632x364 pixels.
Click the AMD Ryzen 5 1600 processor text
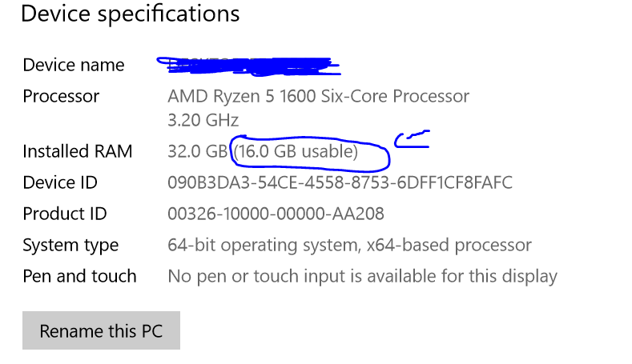click(318, 96)
